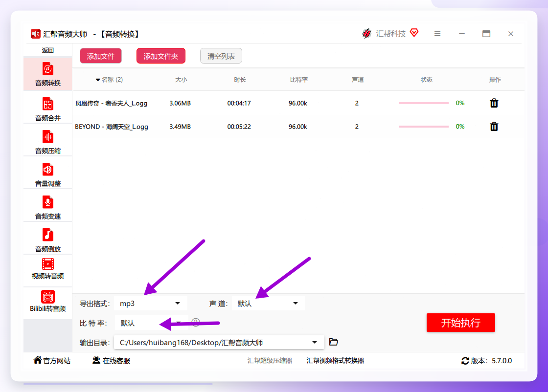Click the 操作 actions column header

[495, 80]
